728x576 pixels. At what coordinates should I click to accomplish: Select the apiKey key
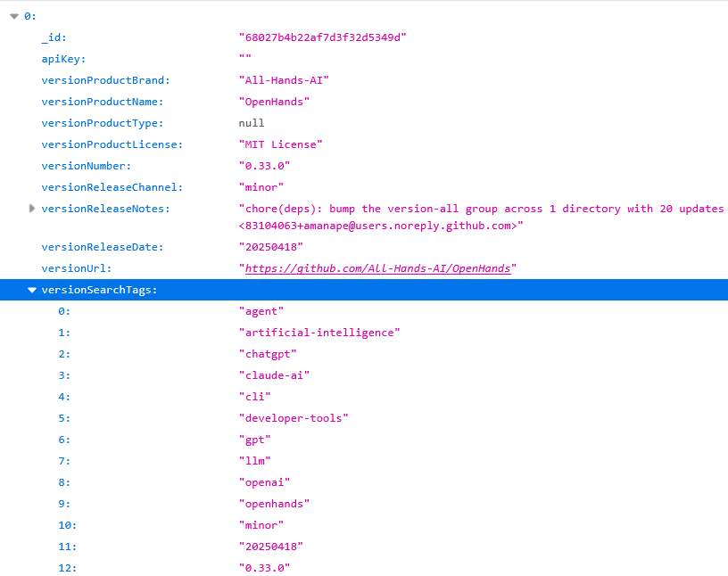click(x=63, y=59)
